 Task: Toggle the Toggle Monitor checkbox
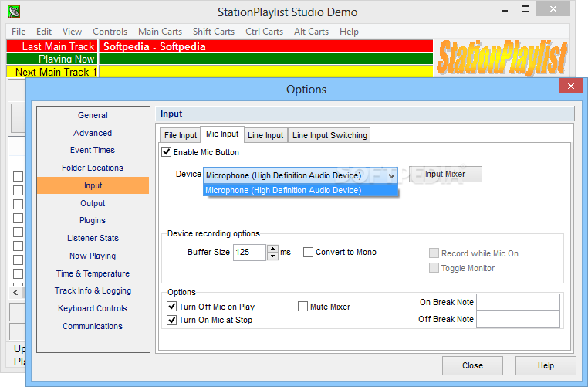[x=434, y=268]
